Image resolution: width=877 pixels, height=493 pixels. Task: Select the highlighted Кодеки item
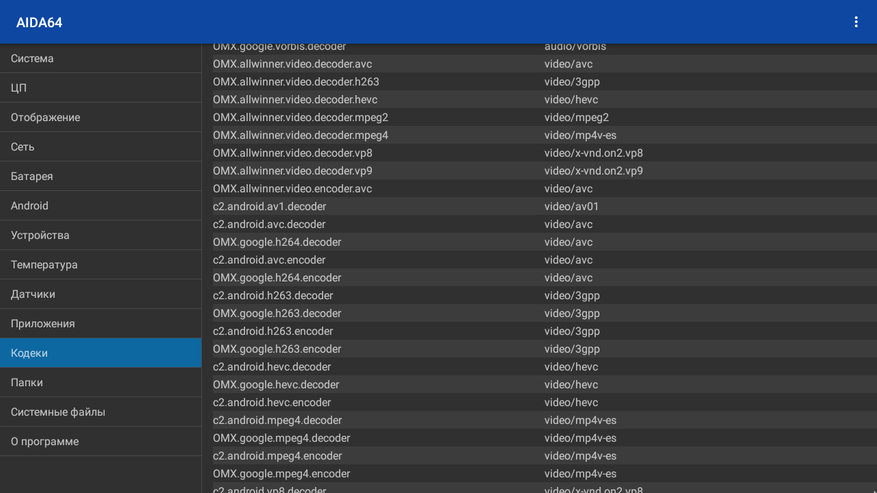101,353
